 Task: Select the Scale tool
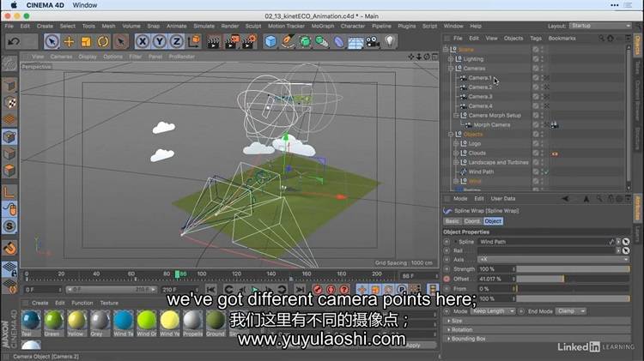[86, 41]
